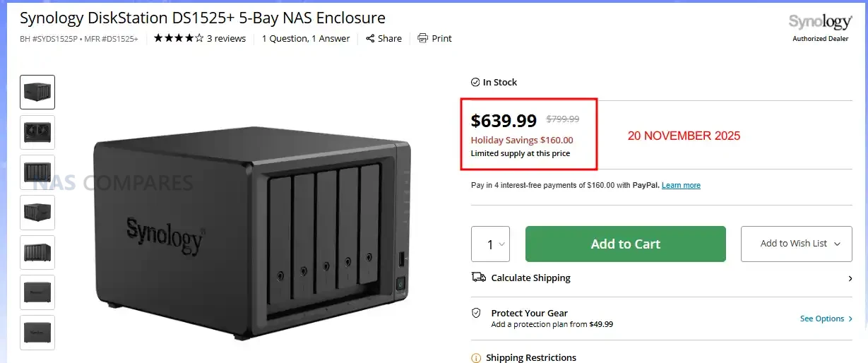View the second thumbnail showing rear fans

click(x=37, y=132)
